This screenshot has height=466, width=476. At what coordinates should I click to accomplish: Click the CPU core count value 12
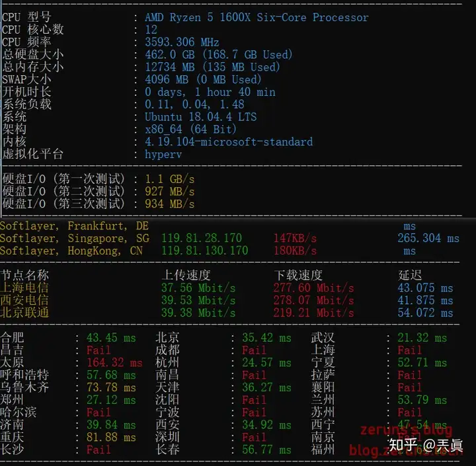click(x=151, y=30)
